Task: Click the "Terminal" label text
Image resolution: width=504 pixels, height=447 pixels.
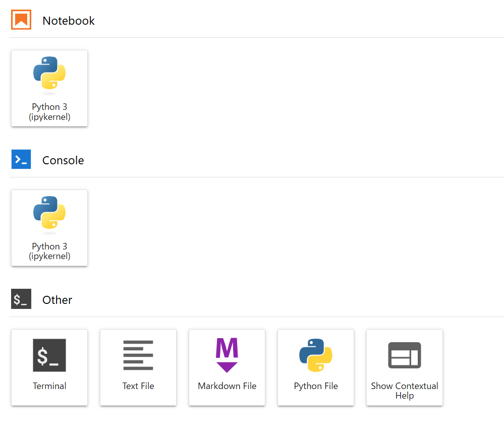Action: [49, 386]
